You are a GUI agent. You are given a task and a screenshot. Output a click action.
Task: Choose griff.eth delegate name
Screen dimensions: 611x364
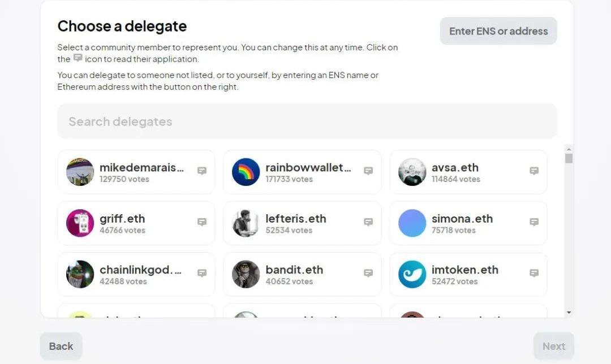point(122,219)
